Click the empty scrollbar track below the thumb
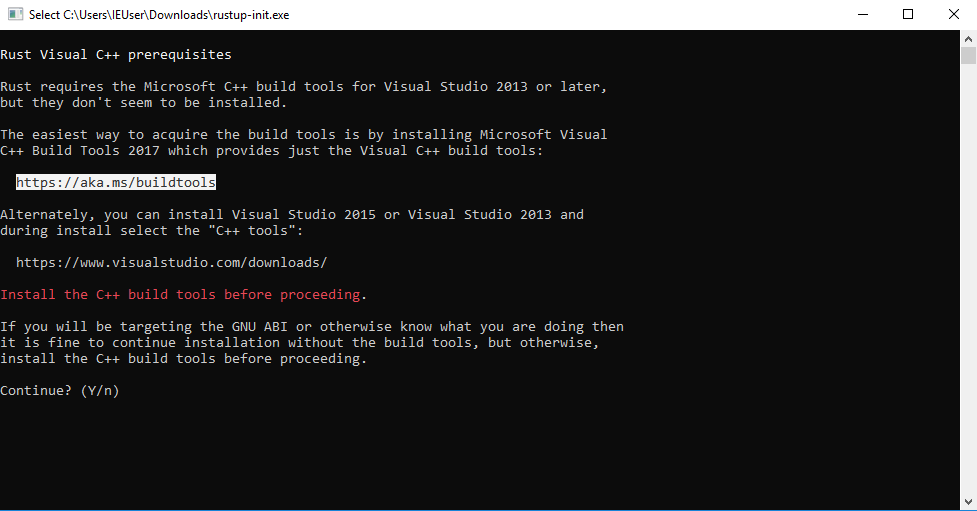977x511 pixels. (968, 280)
